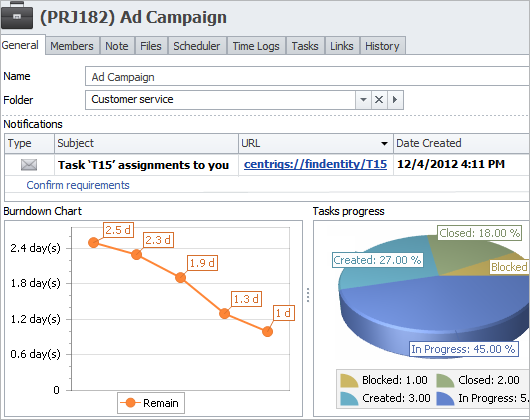Click the 2.3 d burndown data label

point(158,240)
